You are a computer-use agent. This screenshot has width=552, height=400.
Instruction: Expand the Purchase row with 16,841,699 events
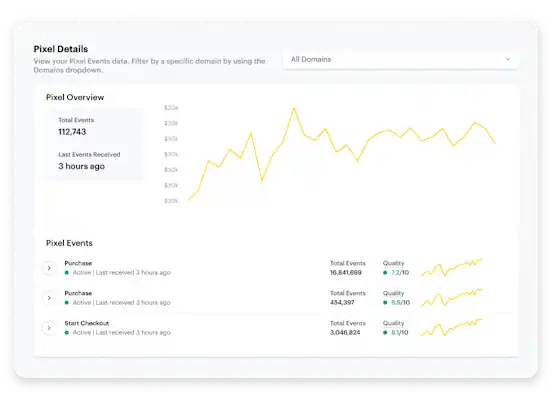point(49,268)
